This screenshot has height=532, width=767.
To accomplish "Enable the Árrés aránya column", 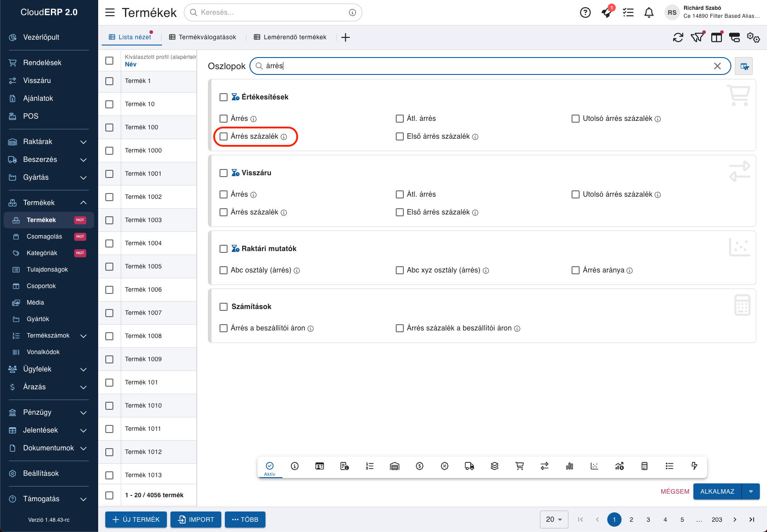I will [x=576, y=270].
